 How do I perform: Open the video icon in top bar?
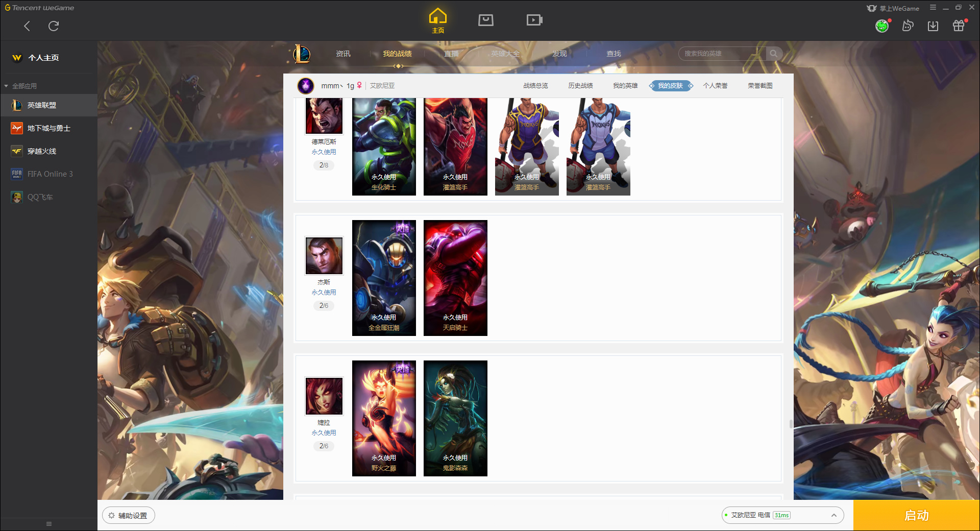[534, 20]
